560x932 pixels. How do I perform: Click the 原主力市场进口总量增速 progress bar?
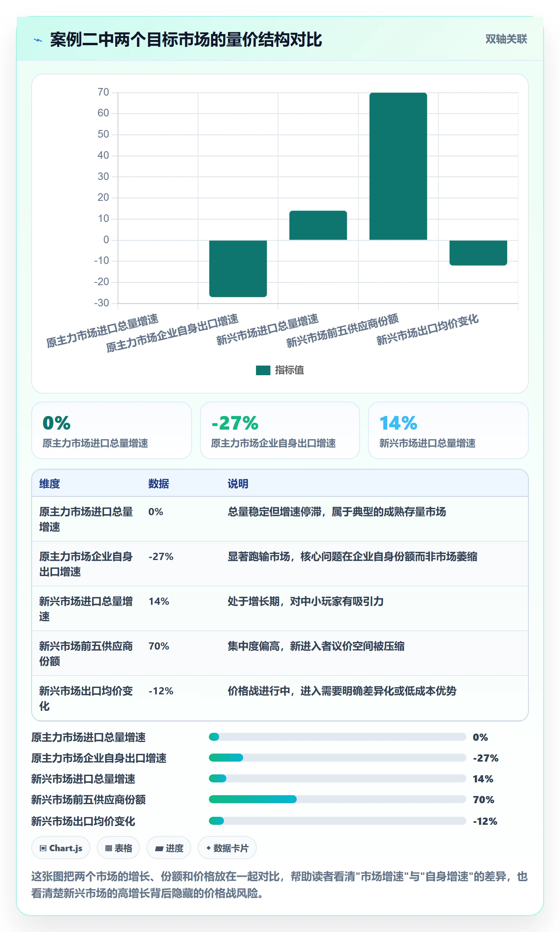point(337,737)
